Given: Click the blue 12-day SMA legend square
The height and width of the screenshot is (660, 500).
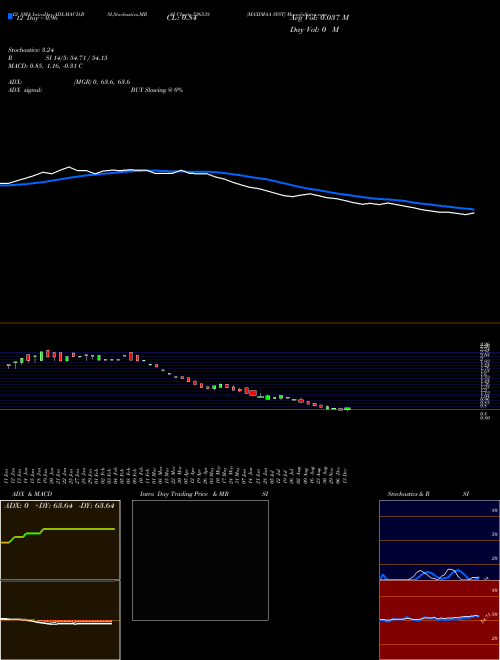Looking at the screenshot, I should [10, 16].
